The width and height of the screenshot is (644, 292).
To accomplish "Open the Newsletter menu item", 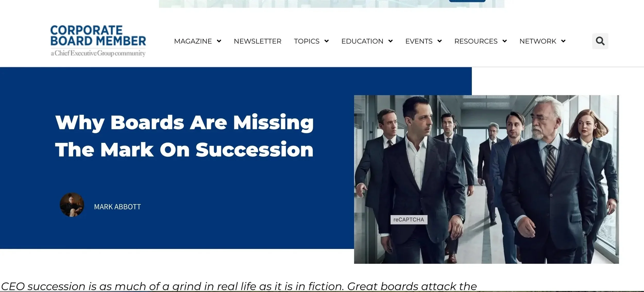I will pyautogui.click(x=258, y=41).
